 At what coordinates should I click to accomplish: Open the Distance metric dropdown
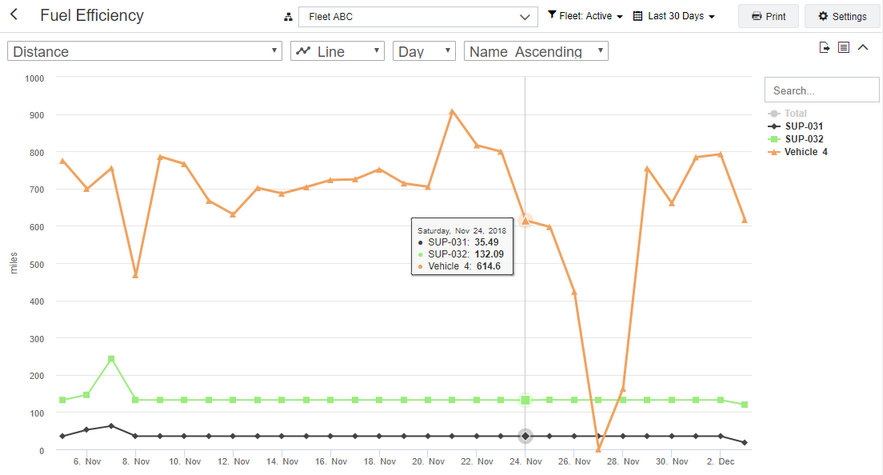point(144,51)
